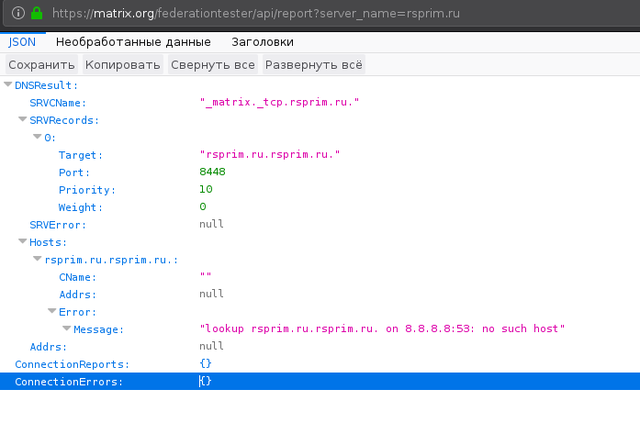The height and width of the screenshot is (434, 640).
Task: Click the green padlock security icon
Action: [x=37, y=13]
